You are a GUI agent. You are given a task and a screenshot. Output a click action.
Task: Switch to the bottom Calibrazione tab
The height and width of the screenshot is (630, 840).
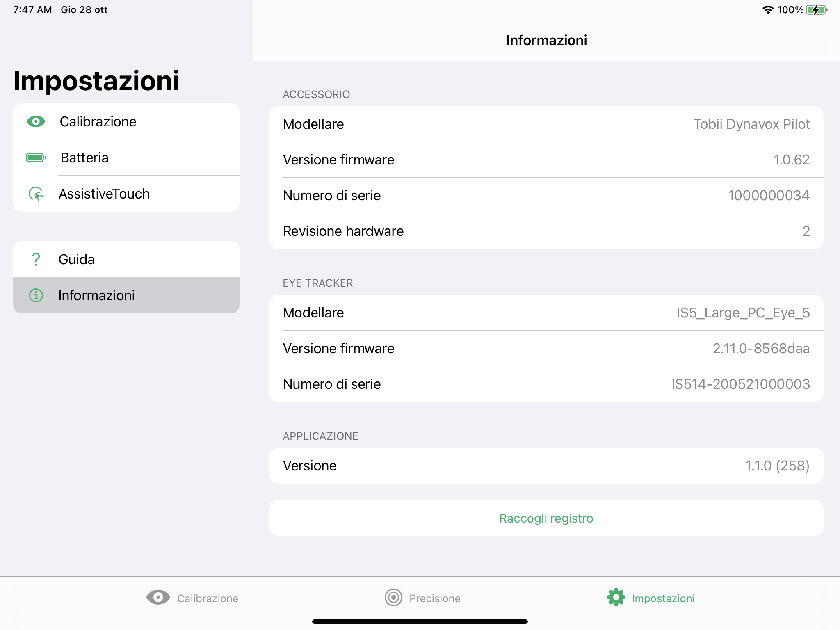pyautogui.click(x=193, y=598)
